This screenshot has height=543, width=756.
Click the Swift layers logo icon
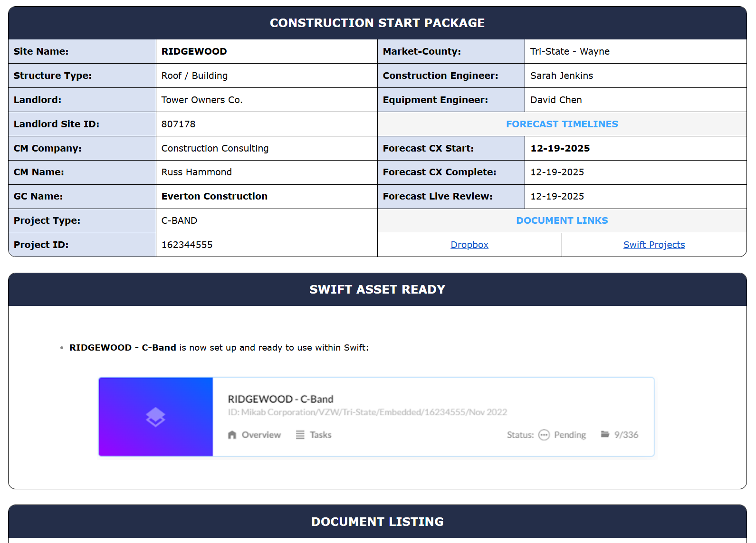[x=155, y=417]
